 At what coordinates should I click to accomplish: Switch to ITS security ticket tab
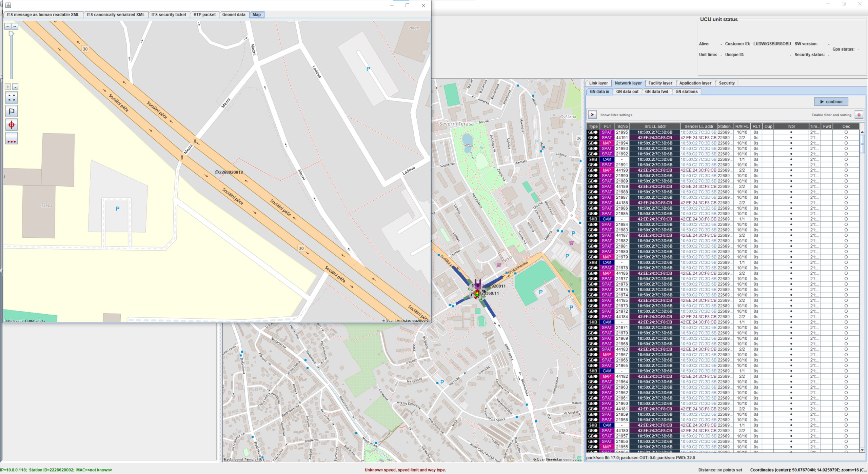169,15
